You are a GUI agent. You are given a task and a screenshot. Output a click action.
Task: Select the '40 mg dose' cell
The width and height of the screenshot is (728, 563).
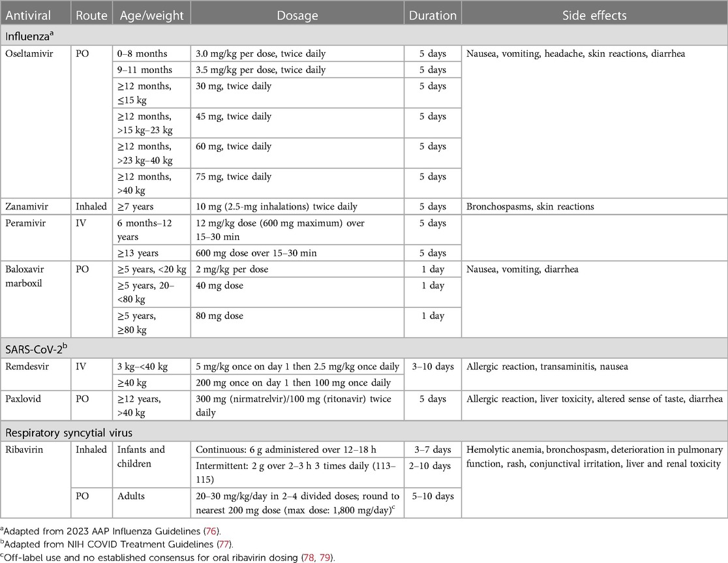coord(297,292)
